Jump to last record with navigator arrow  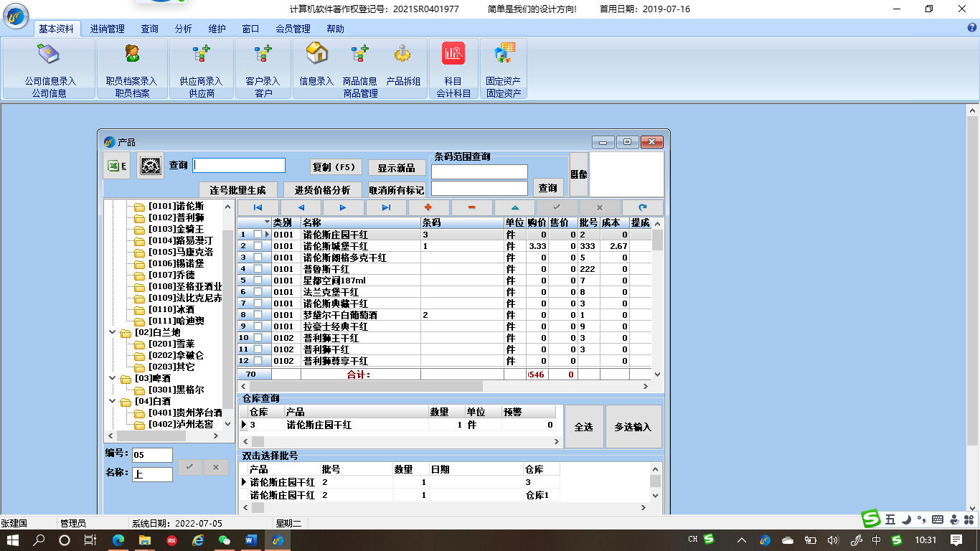point(386,207)
